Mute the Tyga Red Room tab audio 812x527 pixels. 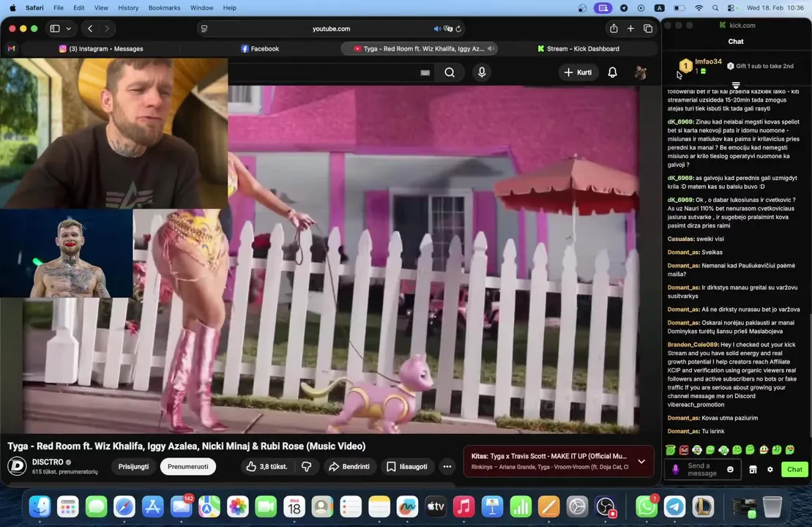tap(491, 48)
